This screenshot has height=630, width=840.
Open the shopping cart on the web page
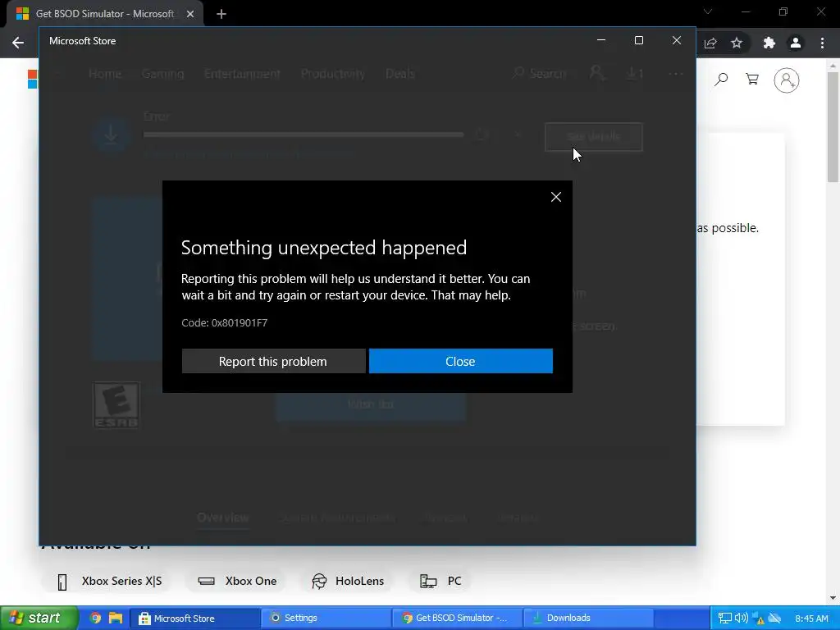pos(752,80)
